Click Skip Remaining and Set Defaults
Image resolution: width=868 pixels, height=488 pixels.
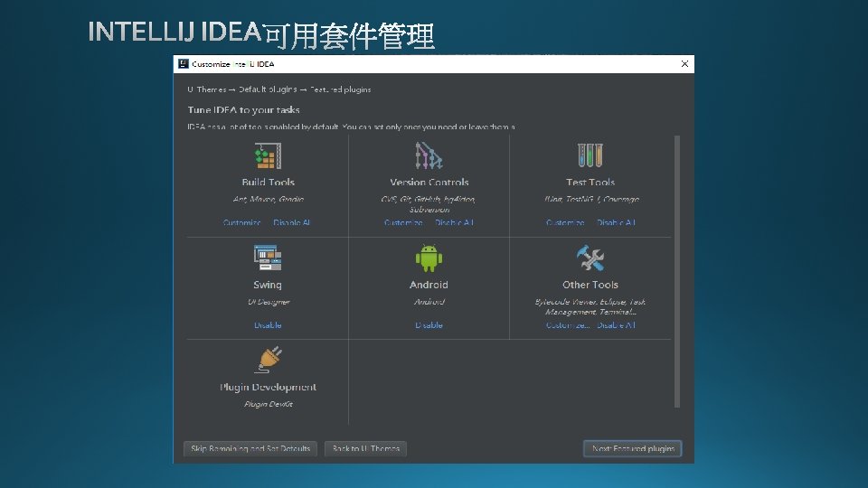point(250,449)
